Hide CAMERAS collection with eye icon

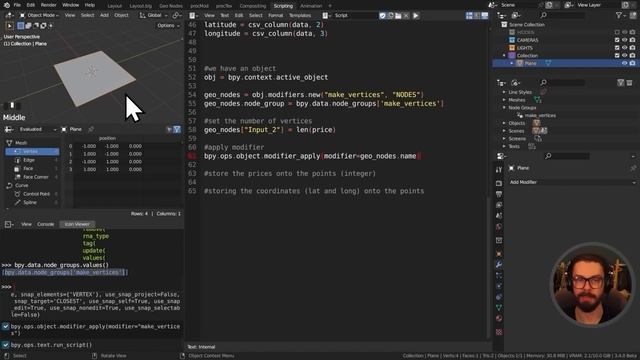coord(624,40)
